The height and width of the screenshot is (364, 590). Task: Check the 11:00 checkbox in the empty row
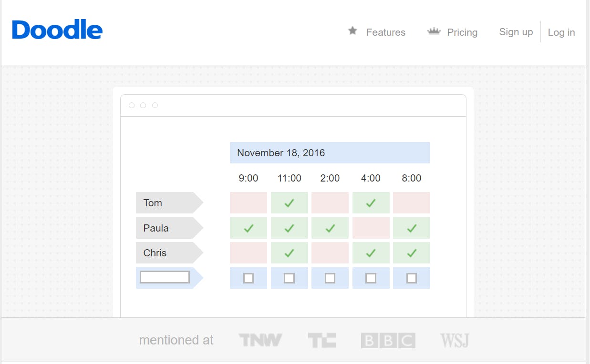click(x=289, y=278)
